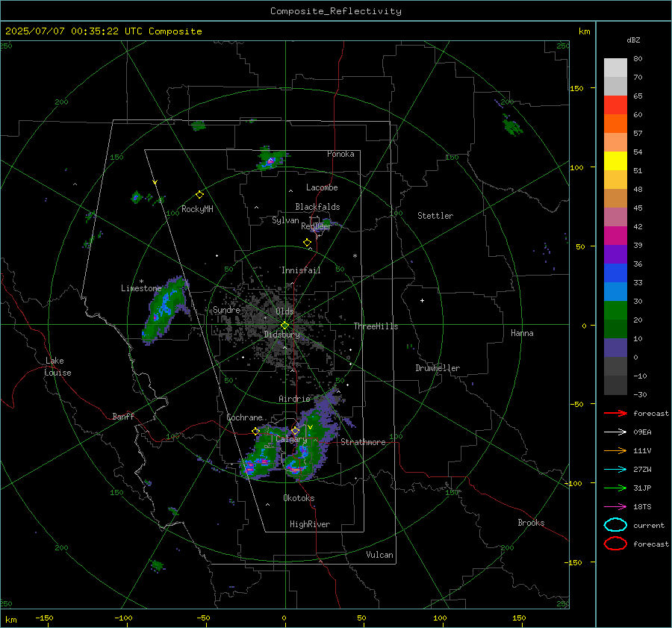This screenshot has width=672, height=628.
Task: Click the magenta 18TS arrow icon
Action: [x=615, y=507]
